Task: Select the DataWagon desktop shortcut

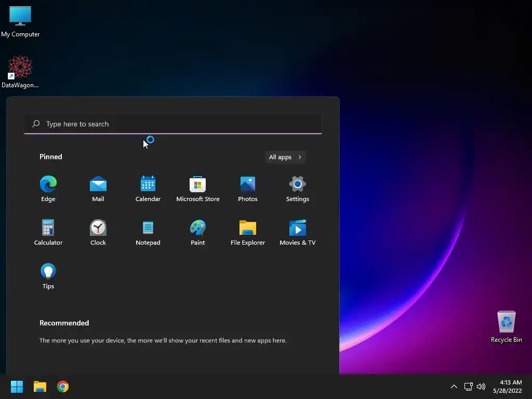Action: pyautogui.click(x=20, y=72)
